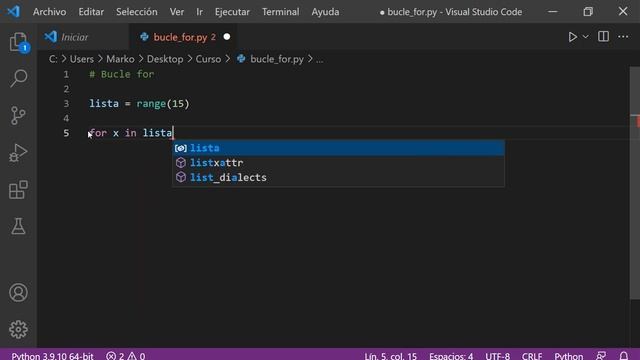Change the CRLF end-of-line sequence

tap(532, 356)
